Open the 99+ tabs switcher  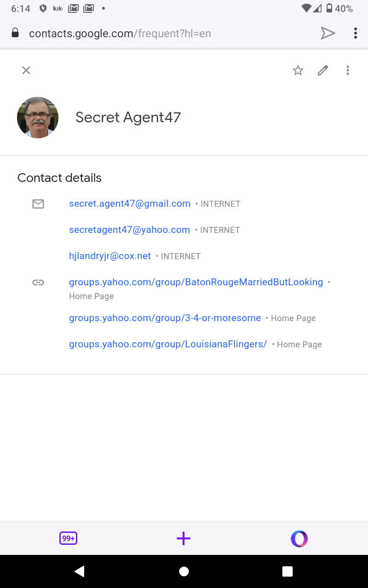tap(68, 538)
